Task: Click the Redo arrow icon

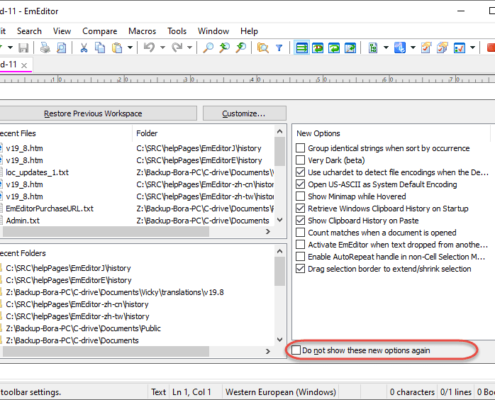Action: pos(177,48)
